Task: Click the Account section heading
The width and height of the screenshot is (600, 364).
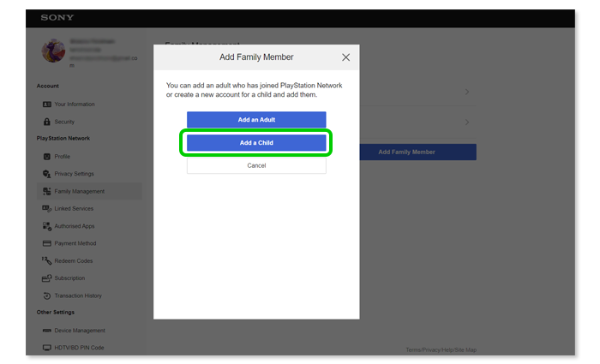Action: (48, 86)
